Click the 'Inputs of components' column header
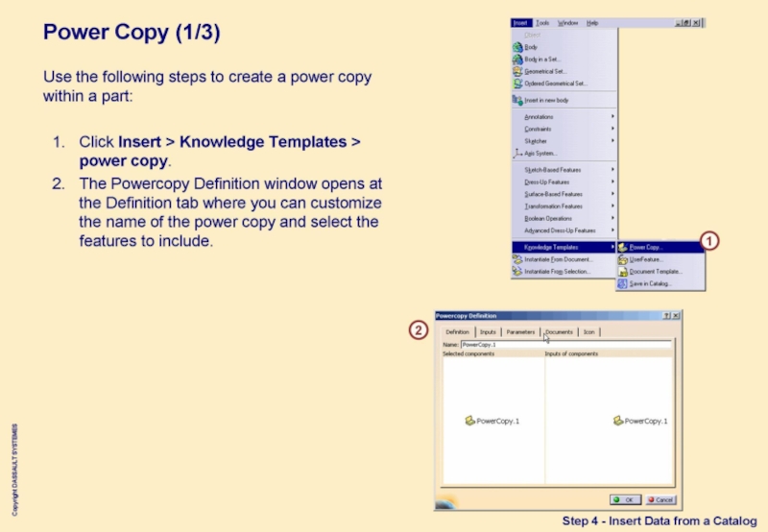Screen dimensions: 768x532 click(x=571, y=353)
